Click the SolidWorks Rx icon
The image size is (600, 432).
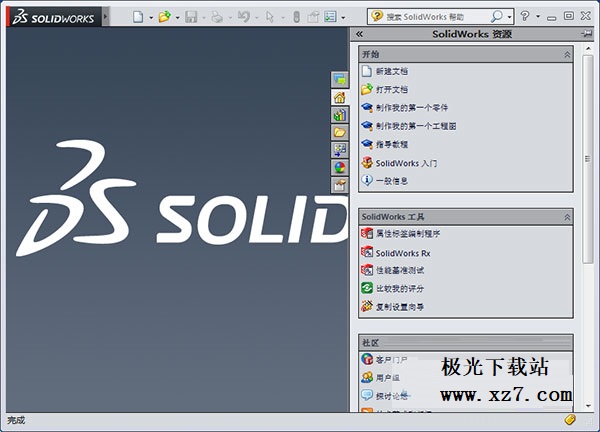coord(367,252)
